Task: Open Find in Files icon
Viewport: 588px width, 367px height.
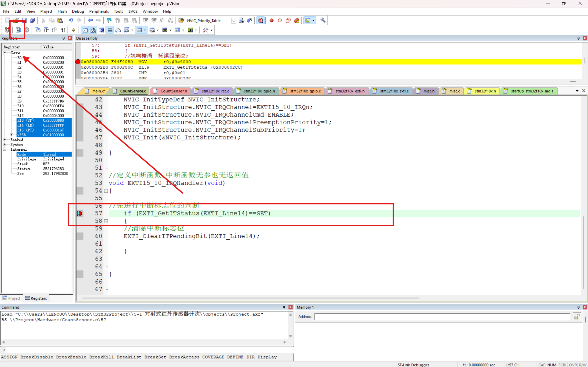Action: click(181, 20)
